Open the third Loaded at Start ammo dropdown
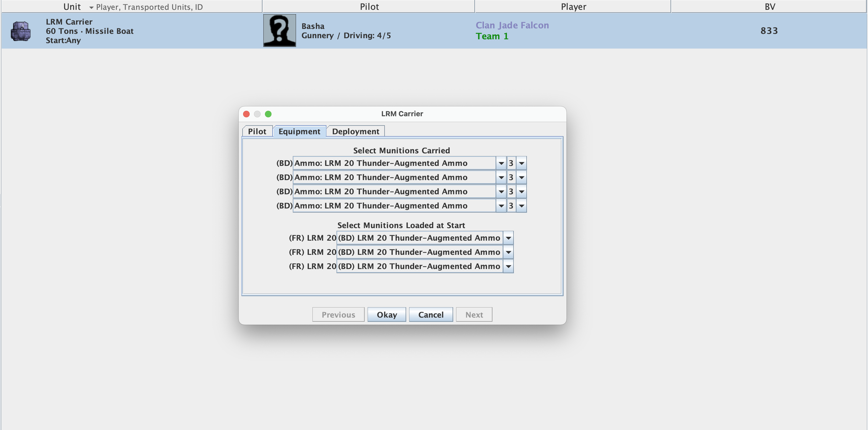 coord(508,266)
